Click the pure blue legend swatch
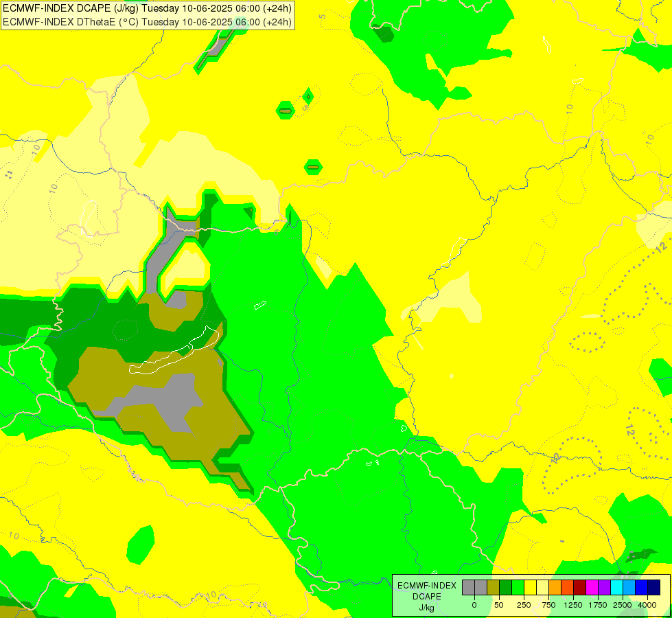The image size is (672, 618). tap(641, 587)
